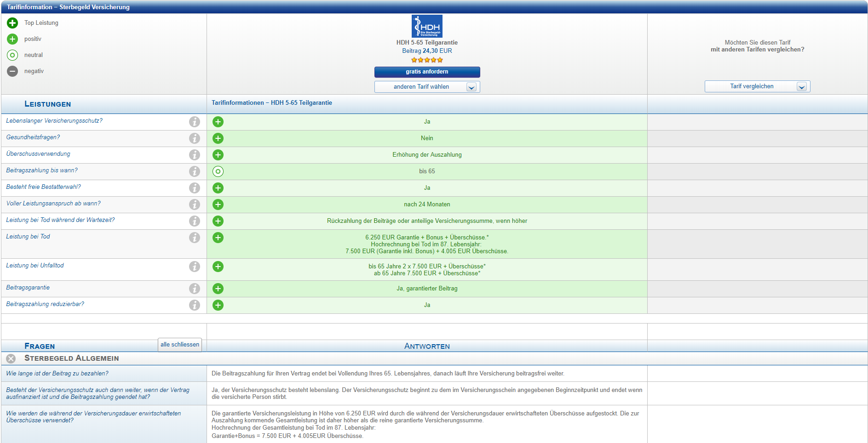Click 'Voller Leistungsanspruch ab wann?' label
This screenshot has width=868, height=443.
(53, 204)
